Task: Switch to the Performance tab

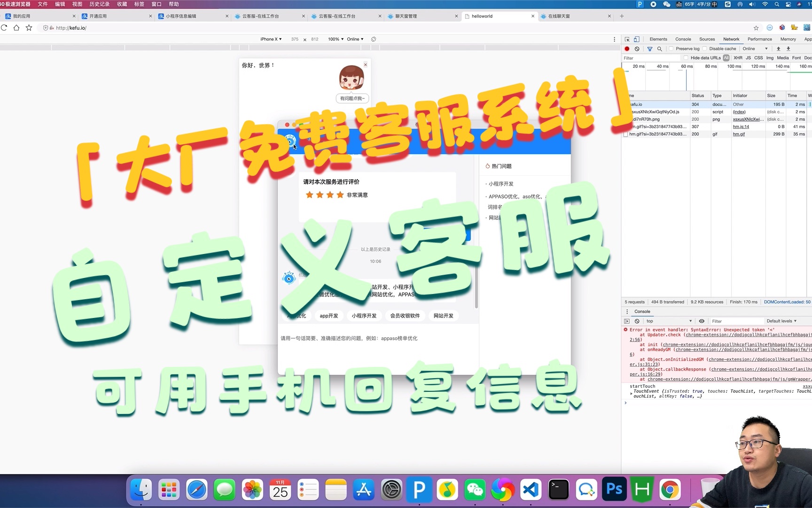Action: point(759,40)
